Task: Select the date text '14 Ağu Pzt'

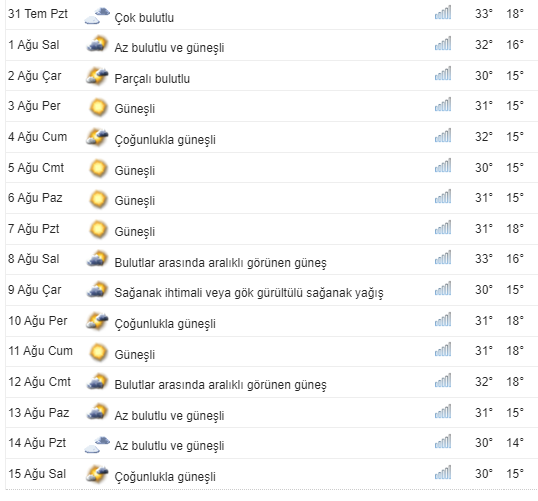Action: pos(37,443)
